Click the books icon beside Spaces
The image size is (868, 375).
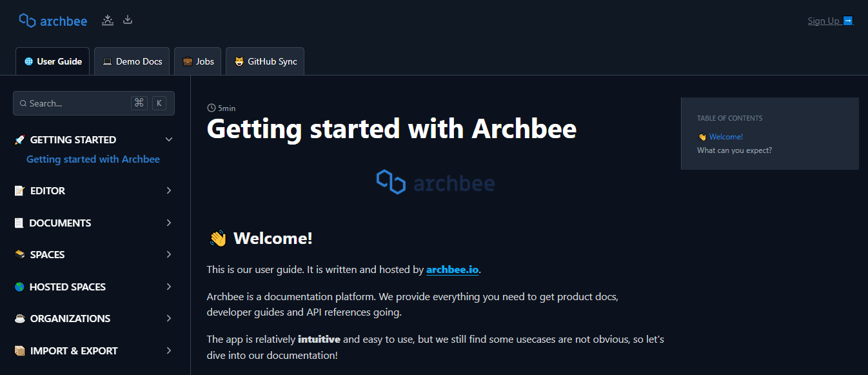(x=19, y=255)
